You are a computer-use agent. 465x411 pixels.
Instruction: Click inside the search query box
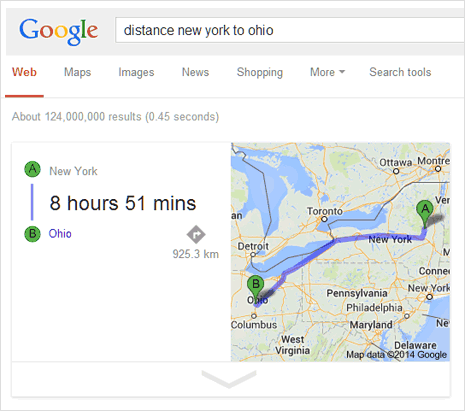pos(290,30)
